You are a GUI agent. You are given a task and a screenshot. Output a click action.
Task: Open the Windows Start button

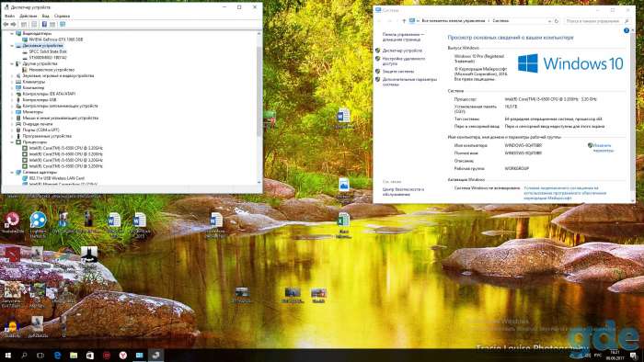7,355
